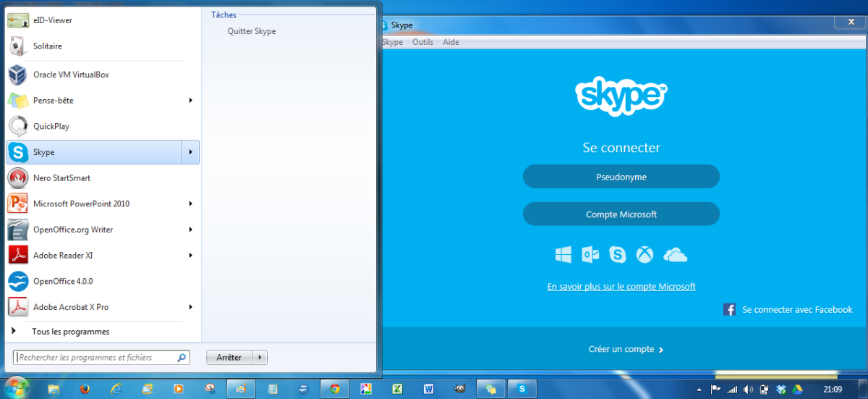Expand the Pense-bête jump list arrow
Screen dimensions: 868x399
click(x=191, y=101)
